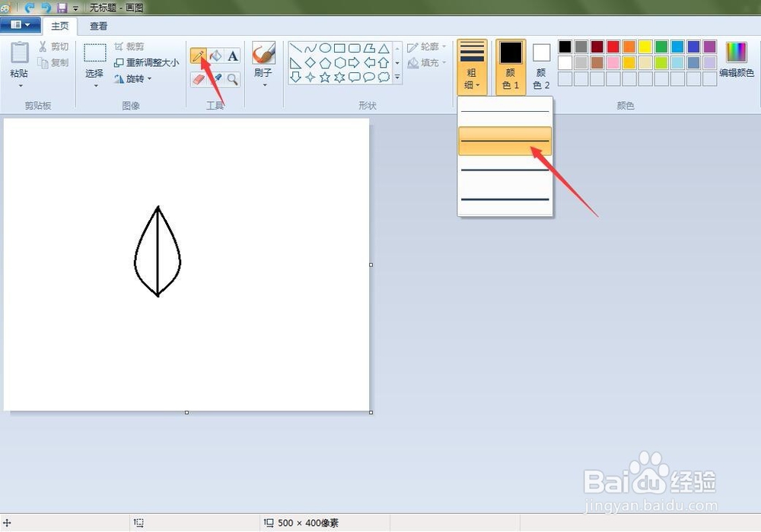Activate Color 2 (颜色 2) selector
761x532 pixels.
tap(541, 68)
